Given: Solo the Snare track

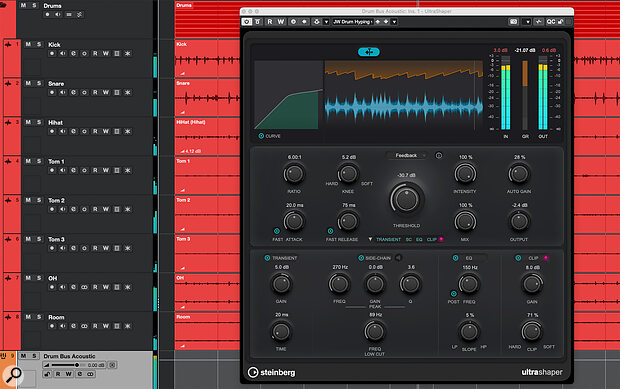Looking at the screenshot, I should 39,83.
